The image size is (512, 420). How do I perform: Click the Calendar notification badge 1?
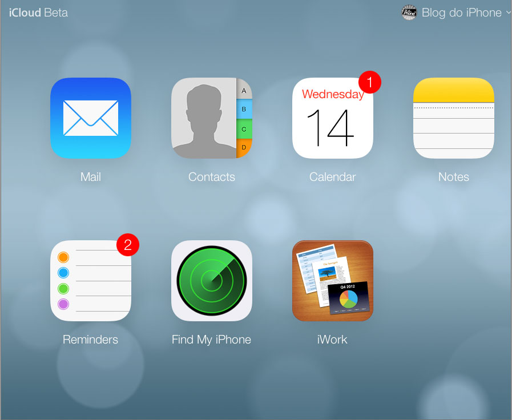pos(370,82)
